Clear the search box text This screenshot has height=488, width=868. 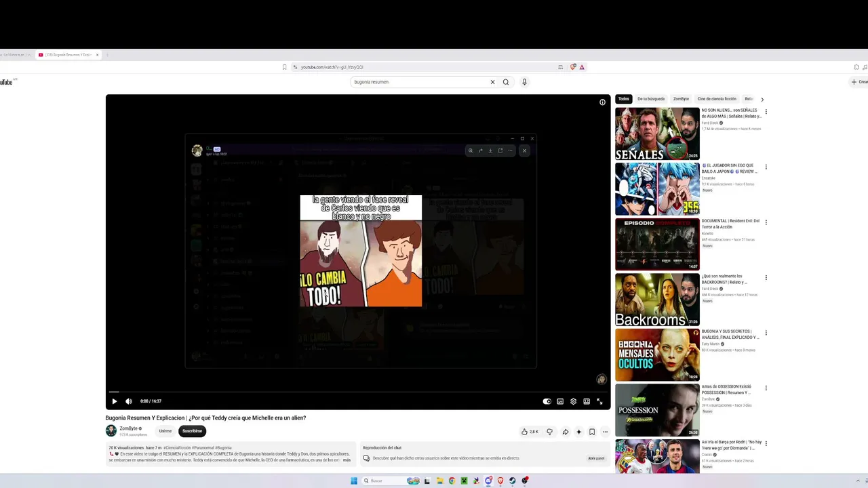[x=492, y=82]
